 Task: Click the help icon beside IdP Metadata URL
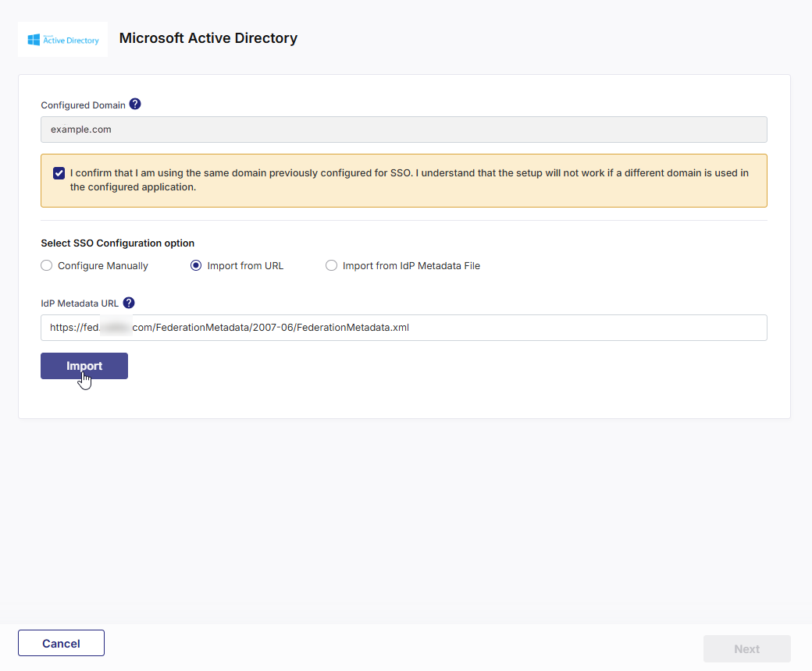pos(129,303)
